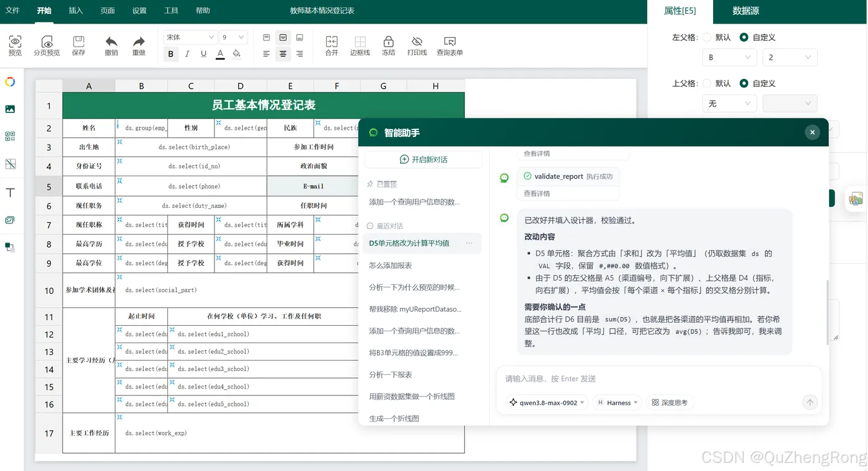The image size is (868, 471).
Task: Select column header A
Action: [x=89, y=86]
